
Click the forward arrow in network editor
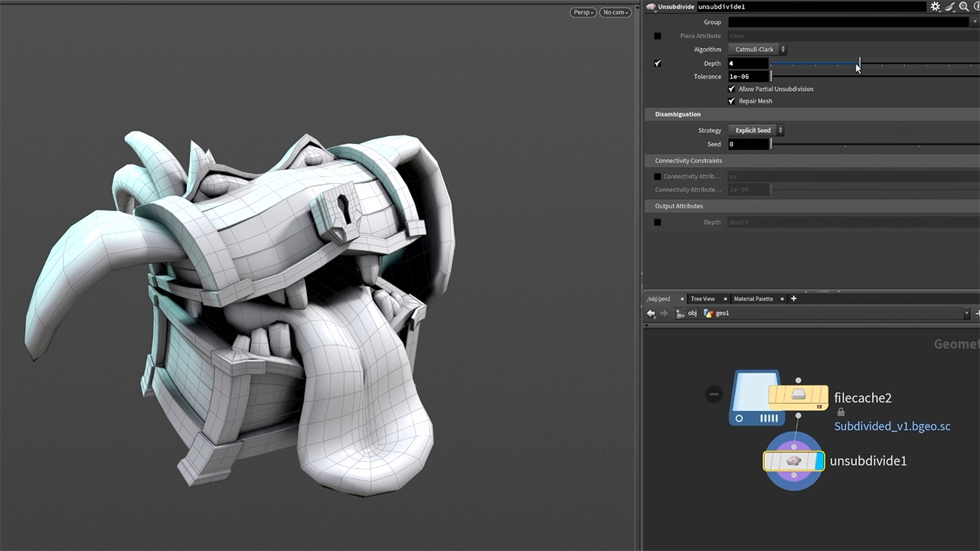click(x=664, y=313)
